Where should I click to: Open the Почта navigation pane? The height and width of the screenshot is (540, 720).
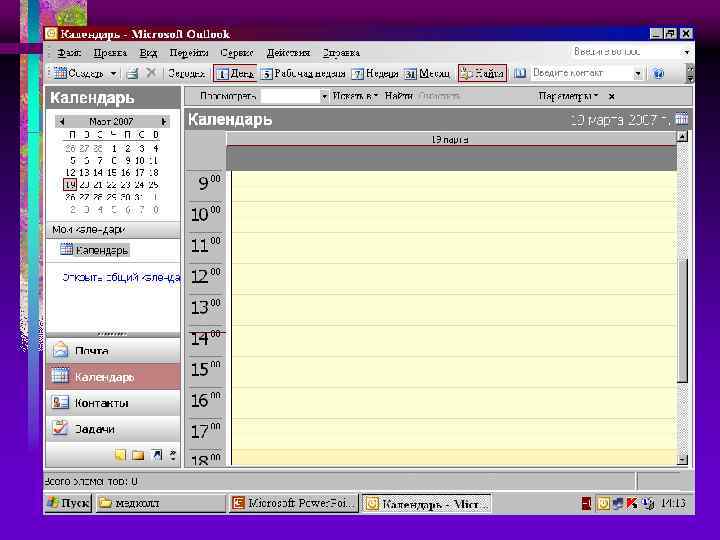click(x=113, y=351)
